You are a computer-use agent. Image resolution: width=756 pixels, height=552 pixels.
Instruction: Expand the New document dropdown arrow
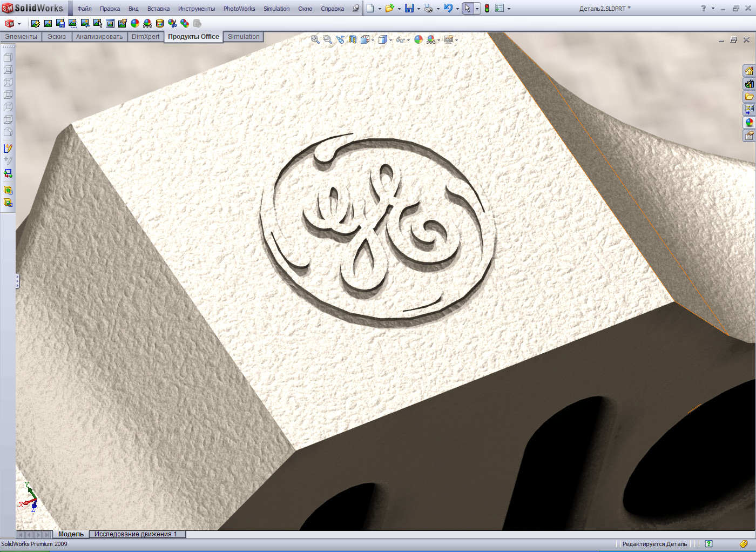[380, 9]
